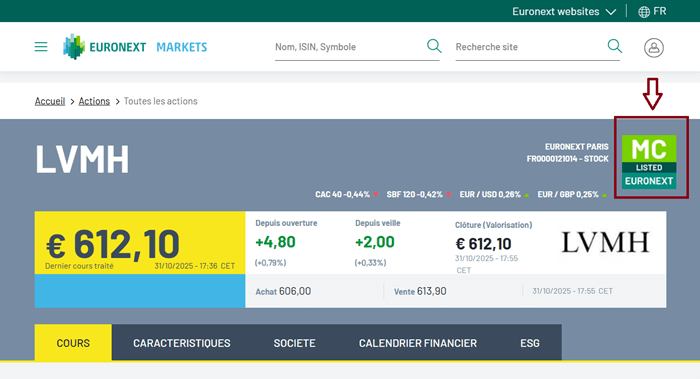Click the Depuis veille +2,00 value
Screen dimensions: 700x379
[x=375, y=242]
